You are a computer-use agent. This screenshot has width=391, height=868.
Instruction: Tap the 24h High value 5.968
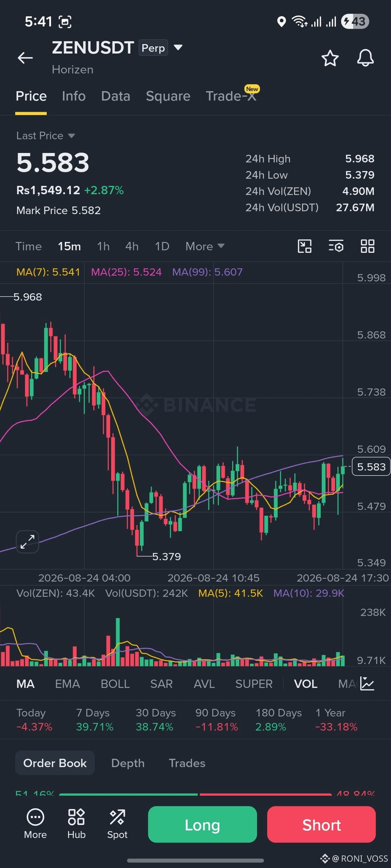pos(360,159)
